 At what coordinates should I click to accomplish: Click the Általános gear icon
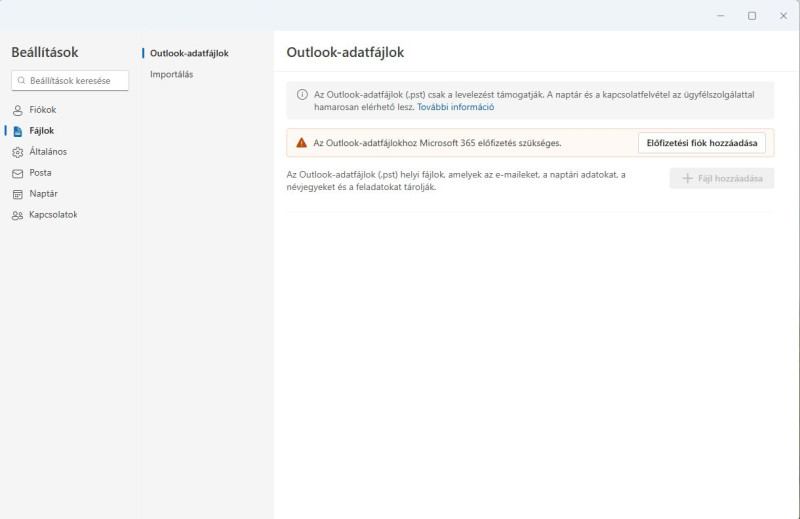[18, 152]
